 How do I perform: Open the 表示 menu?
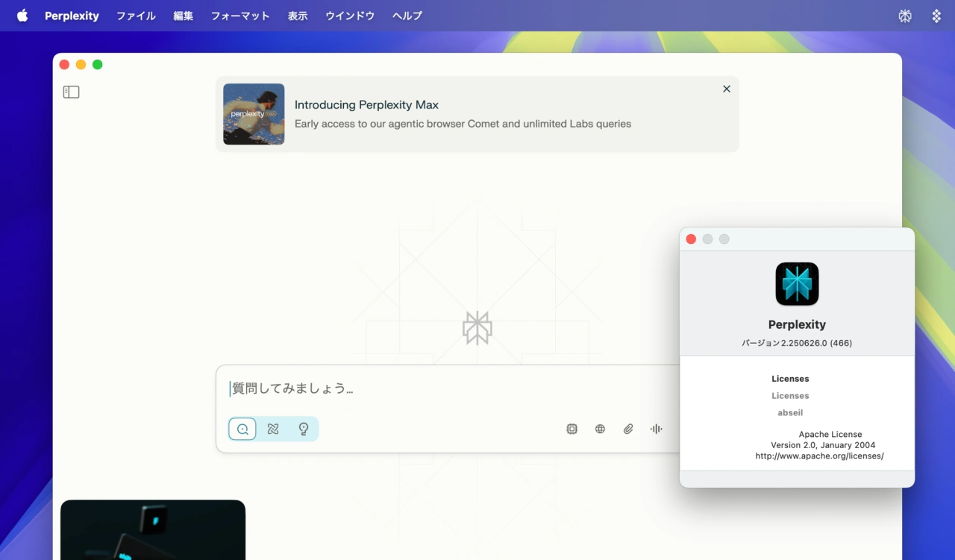298,16
